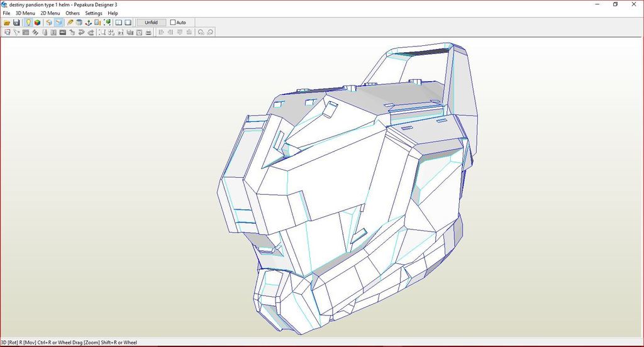Click the P1 page icon
This screenshot has width=644, height=347.
(121, 33)
